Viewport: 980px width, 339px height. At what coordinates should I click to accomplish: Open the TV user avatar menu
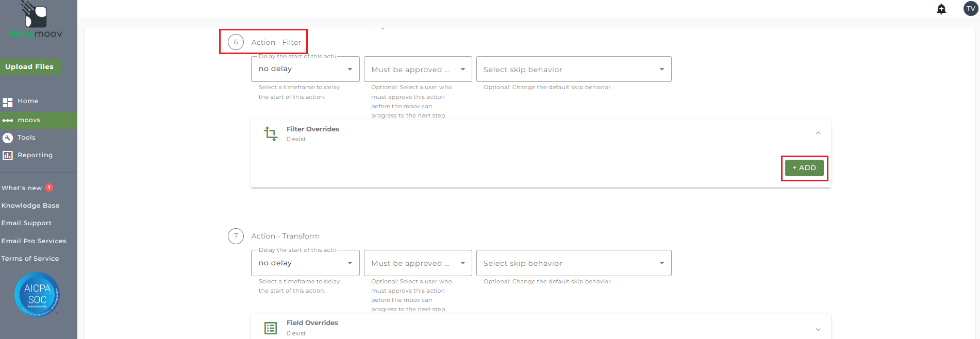click(x=971, y=9)
